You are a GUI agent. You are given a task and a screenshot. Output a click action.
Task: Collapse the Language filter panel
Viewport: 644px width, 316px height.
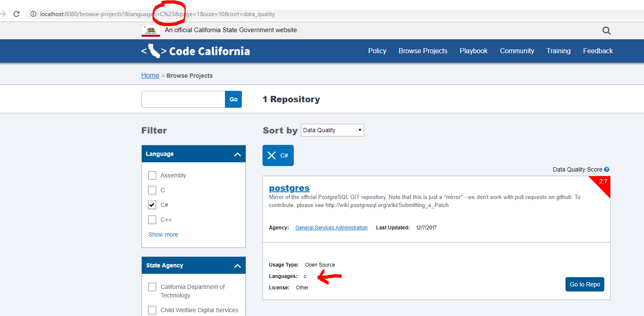tap(238, 154)
